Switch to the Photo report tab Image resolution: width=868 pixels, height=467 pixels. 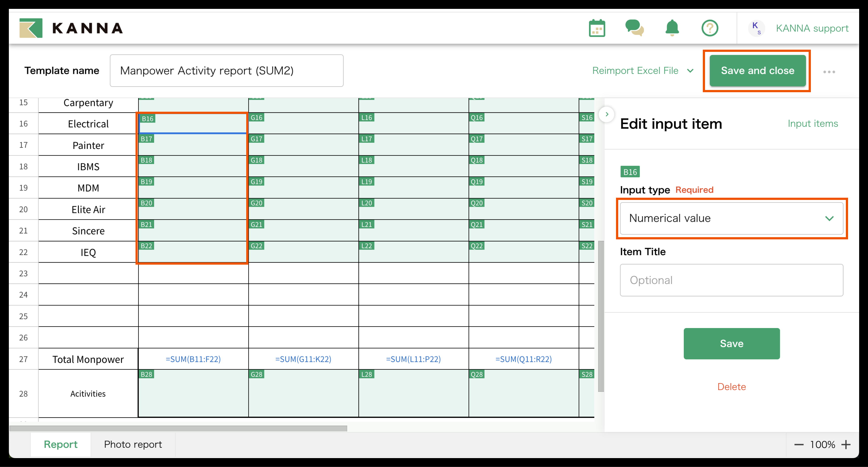(133, 444)
